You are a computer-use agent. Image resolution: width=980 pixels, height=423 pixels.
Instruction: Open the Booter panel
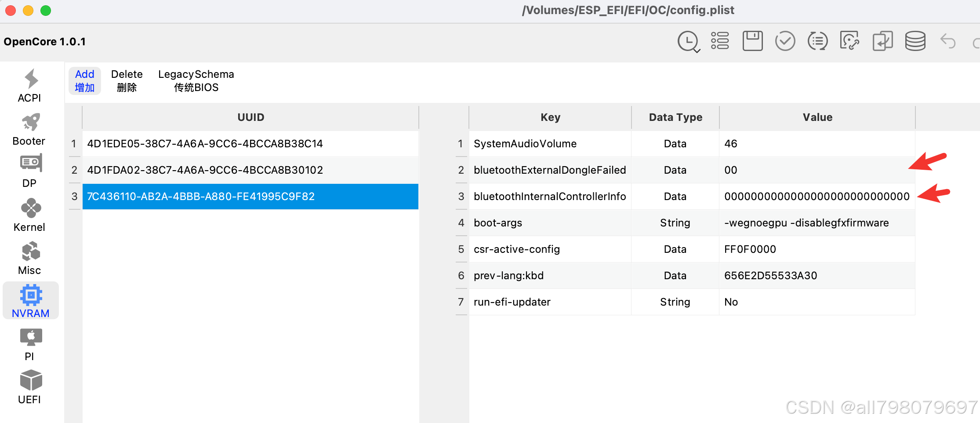(x=29, y=128)
